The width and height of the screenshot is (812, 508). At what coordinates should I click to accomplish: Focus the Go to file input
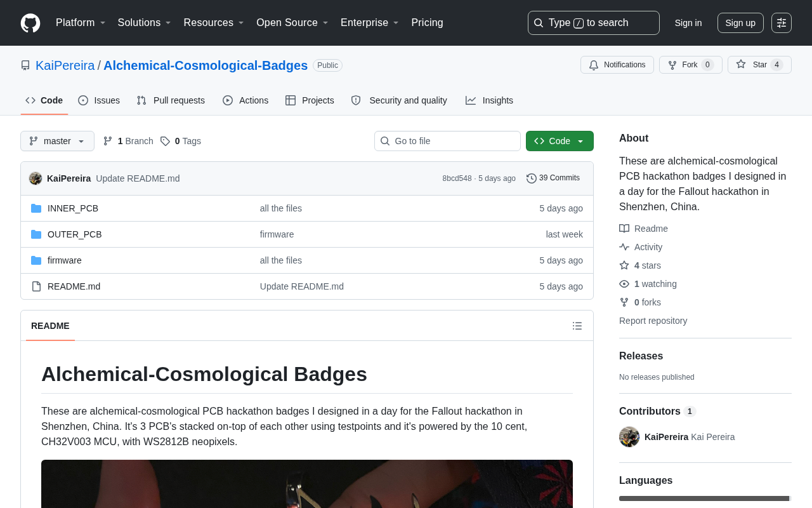pos(447,141)
